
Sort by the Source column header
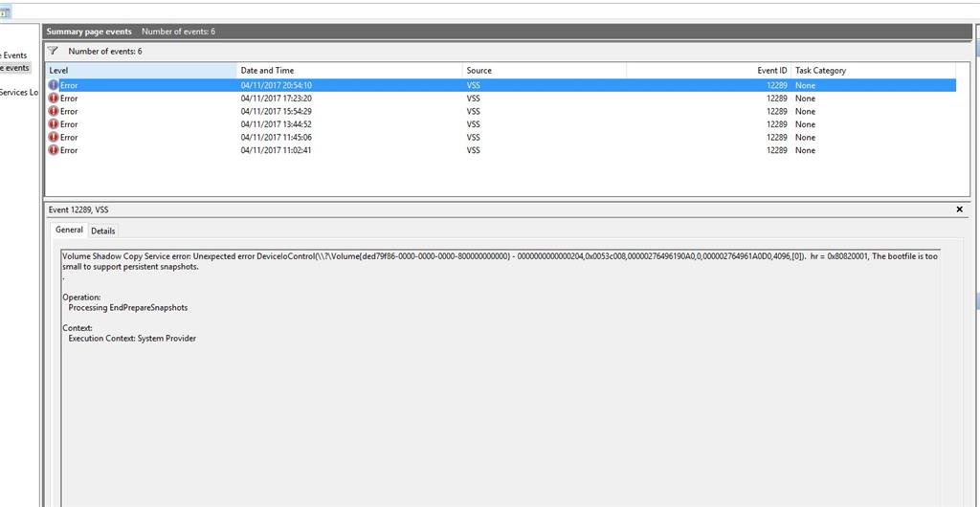(545, 71)
